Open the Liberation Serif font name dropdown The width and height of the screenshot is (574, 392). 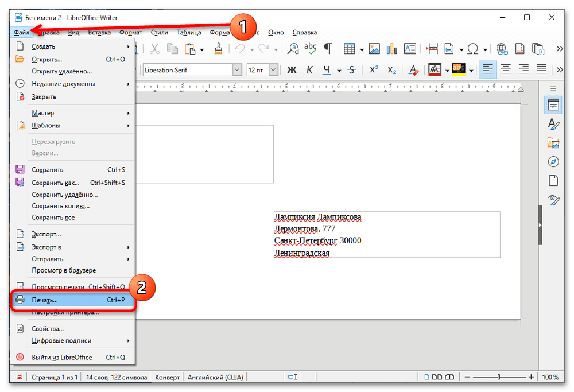[x=237, y=70]
